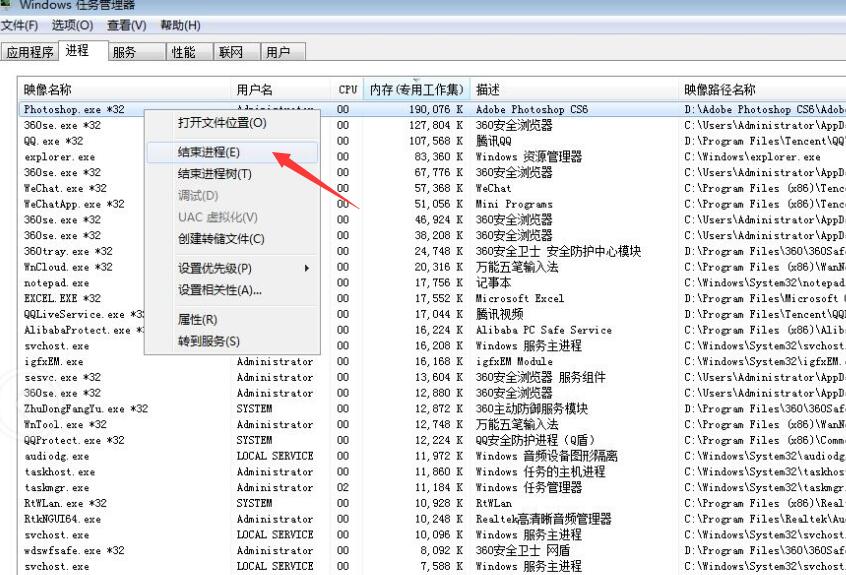Screen dimensions: 846x575
Task: Select the WnCloud.exe *32 process
Action: (x=68, y=267)
